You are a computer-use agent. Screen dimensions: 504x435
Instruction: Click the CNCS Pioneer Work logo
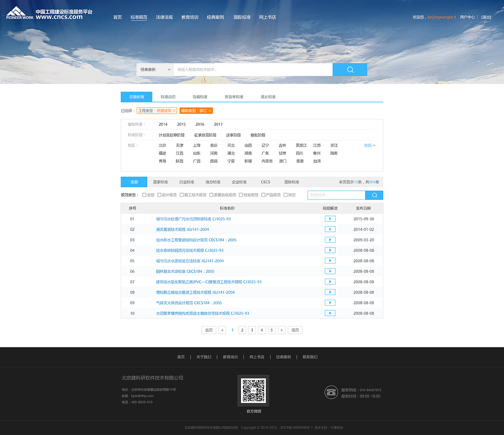(x=49, y=13)
